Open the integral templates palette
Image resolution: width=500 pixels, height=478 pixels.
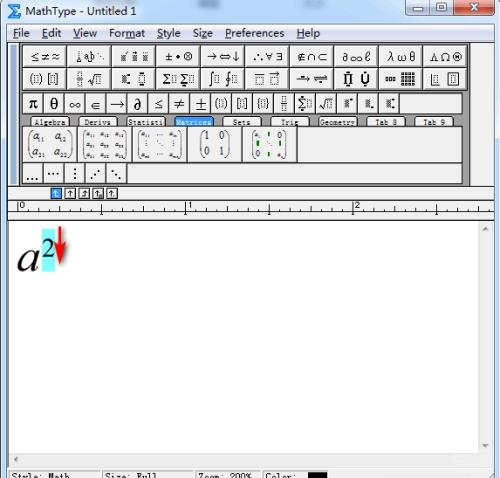click(223, 79)
